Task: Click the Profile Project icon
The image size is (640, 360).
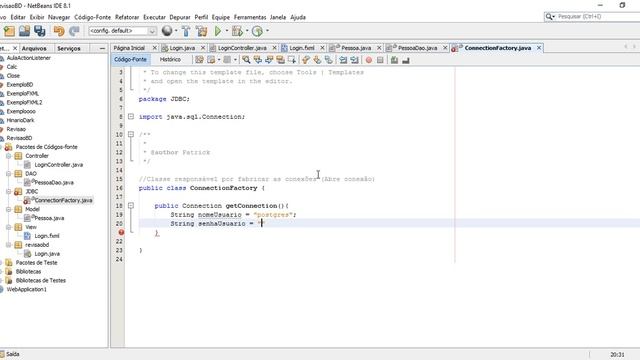Action: coord(257,31)
